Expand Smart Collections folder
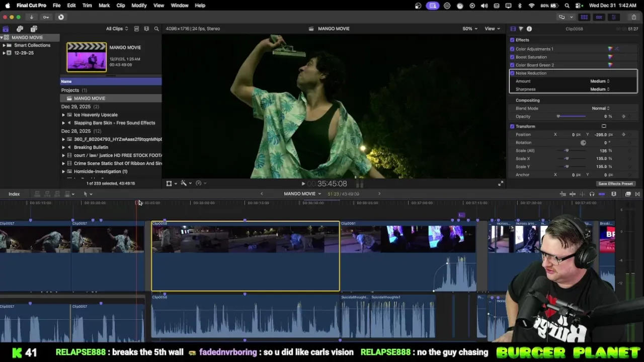This screenshot has width=644, height=362. coord(5,45)
